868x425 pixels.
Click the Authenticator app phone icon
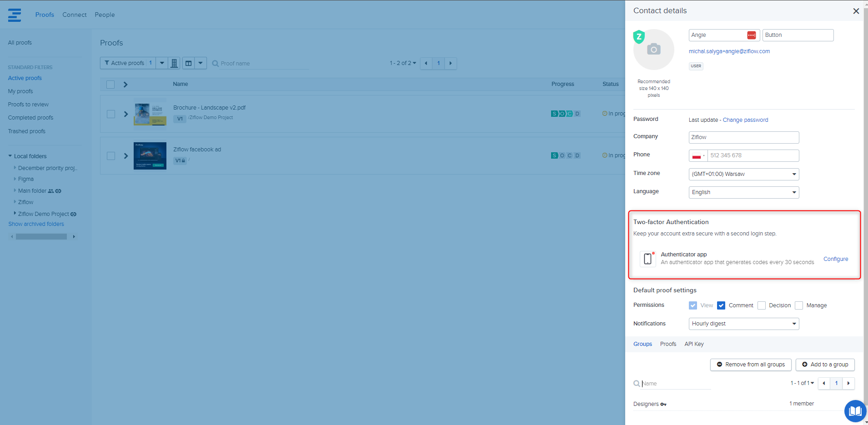coord(647,259)
